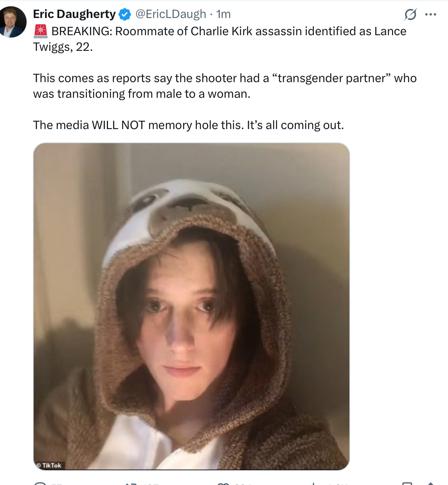
Task: Click the "transgender partner" sentence text
Action: click(225, 86)
